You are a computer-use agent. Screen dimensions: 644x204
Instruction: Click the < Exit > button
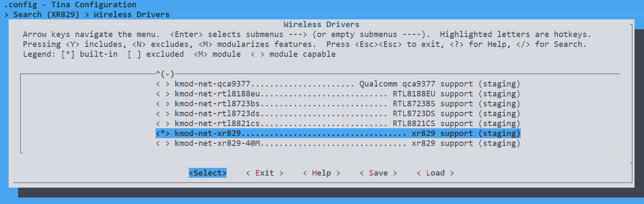pyautogui.click(x=265, y=173)
